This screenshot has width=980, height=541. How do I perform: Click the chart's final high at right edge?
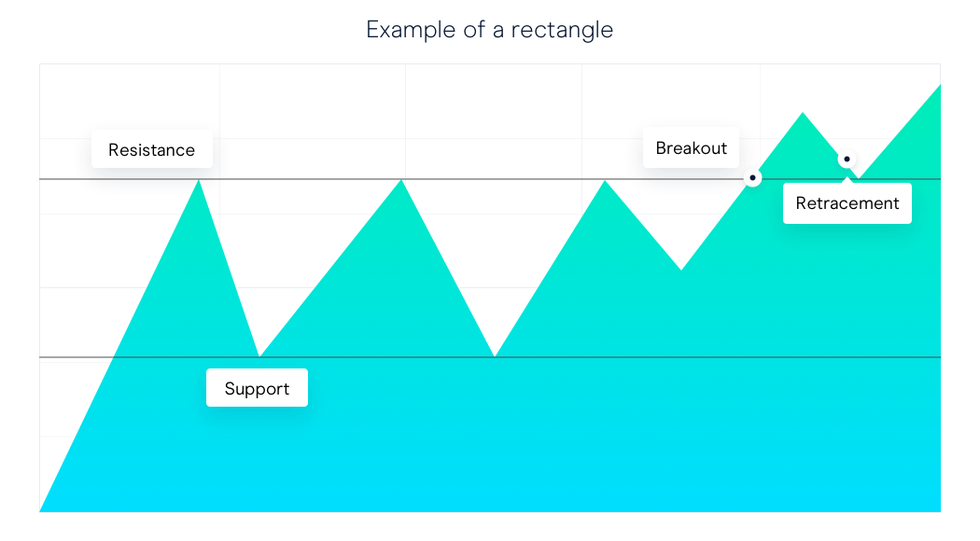(939, 86)
